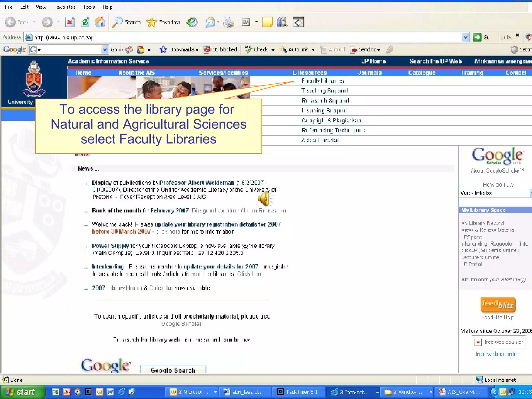
Task: Open the File menu
Action: pyautogui.click(x=8, y=7)
